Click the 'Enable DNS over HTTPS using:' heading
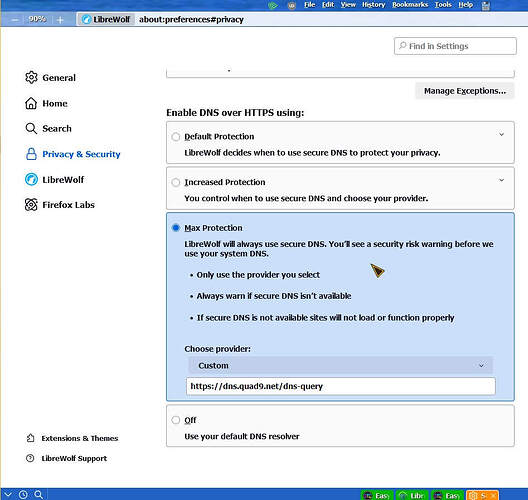 235,112
